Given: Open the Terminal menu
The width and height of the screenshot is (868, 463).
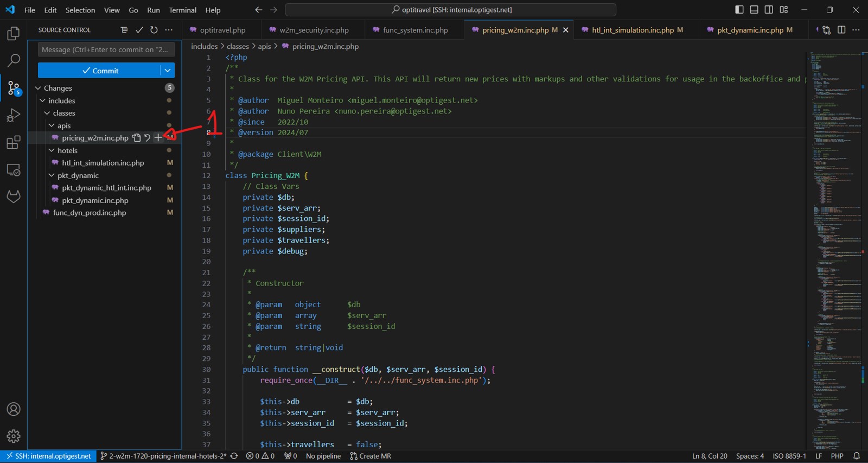Looking at the screenshot, I should pos(182,10).
